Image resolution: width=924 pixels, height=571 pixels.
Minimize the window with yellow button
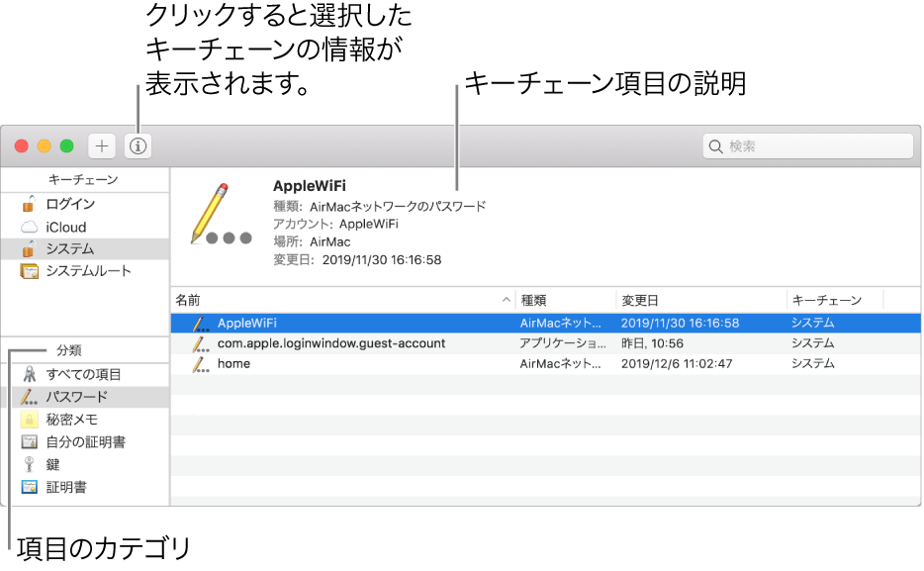pyautogui.click(x=45, y=146)
